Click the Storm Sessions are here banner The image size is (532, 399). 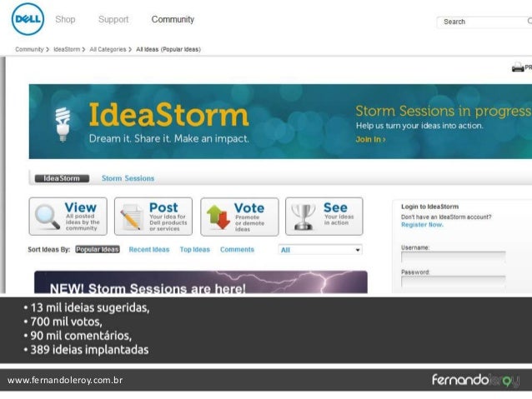click(x=201, y=282)
